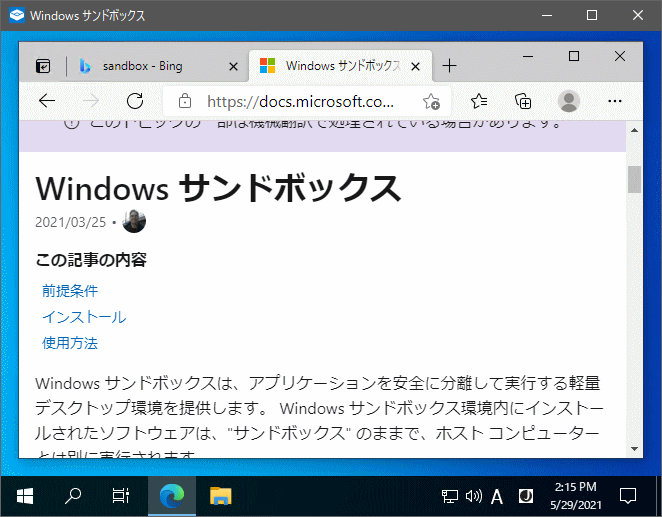This screenshot has height=517, width=662.
Task: Close the Windows サンドボックス tab
Action: (x=415, y=66)
